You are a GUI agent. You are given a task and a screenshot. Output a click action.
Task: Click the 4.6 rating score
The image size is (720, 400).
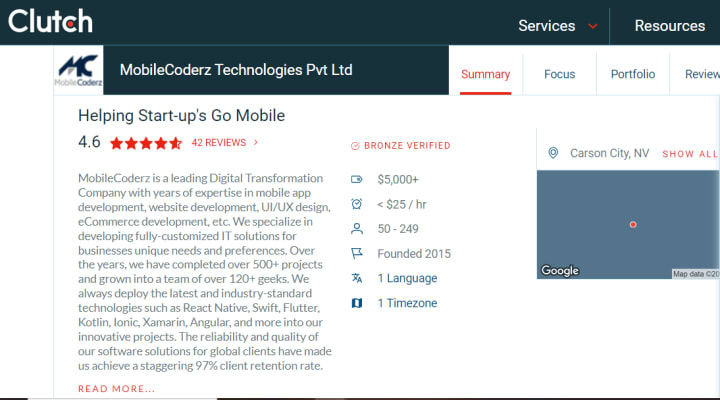pos(89,142)
